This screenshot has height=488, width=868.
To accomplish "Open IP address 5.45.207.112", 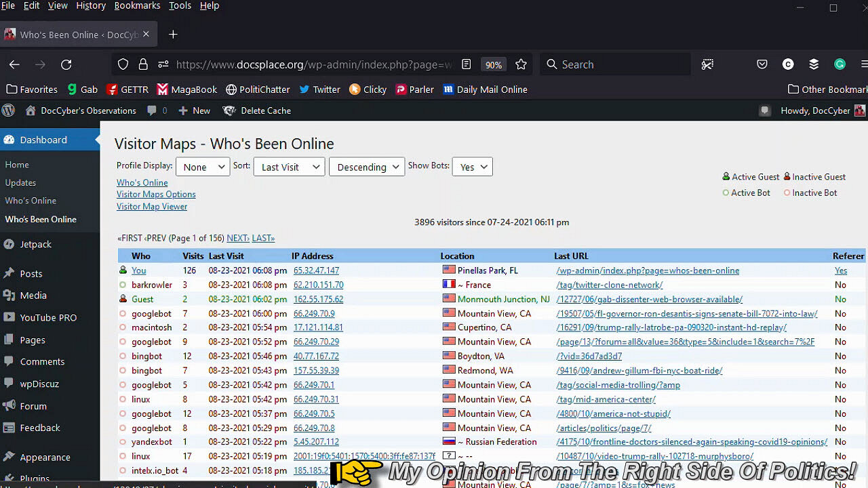I will pos(316,442).
